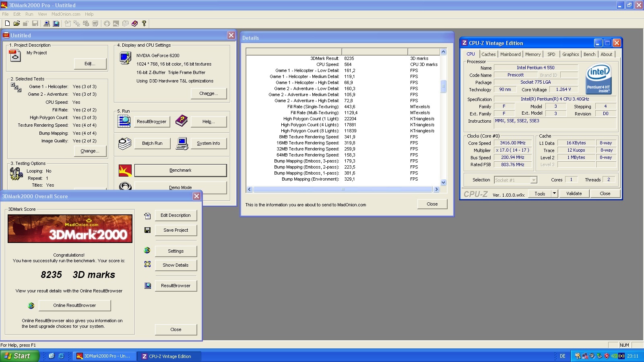Click the Settings globe icon in score dialog
The width and height of the screenshot is (644, 362).
147,250
